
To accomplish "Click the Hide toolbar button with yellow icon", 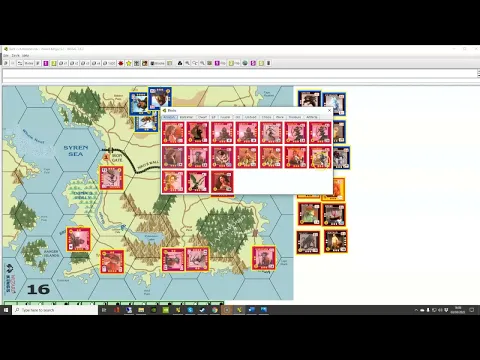I will pyautogui.click(x=234, y=63).
